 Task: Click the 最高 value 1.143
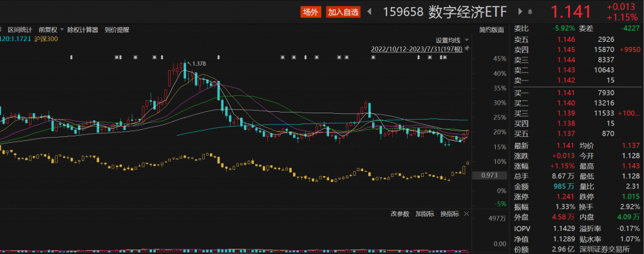tap(631, 166)
